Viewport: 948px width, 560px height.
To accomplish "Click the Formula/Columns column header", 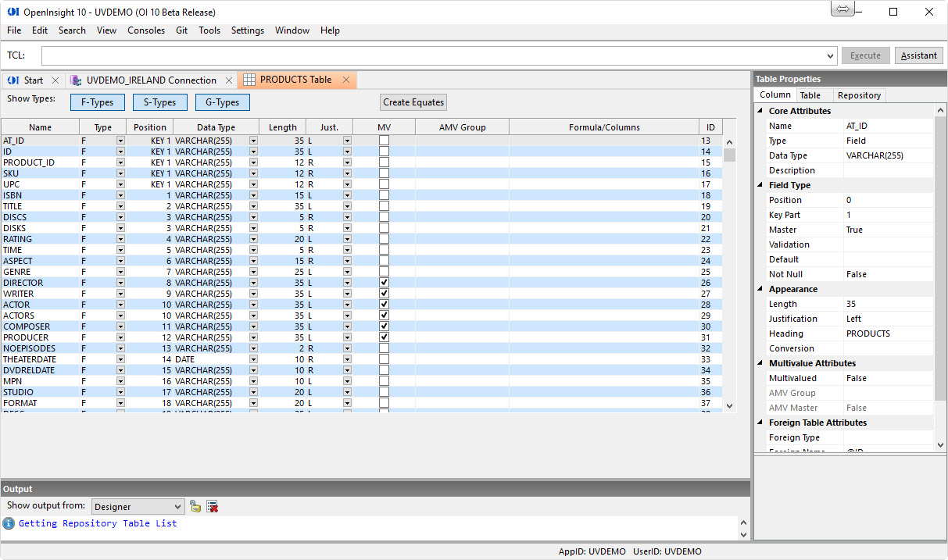I will click(604, 127).
